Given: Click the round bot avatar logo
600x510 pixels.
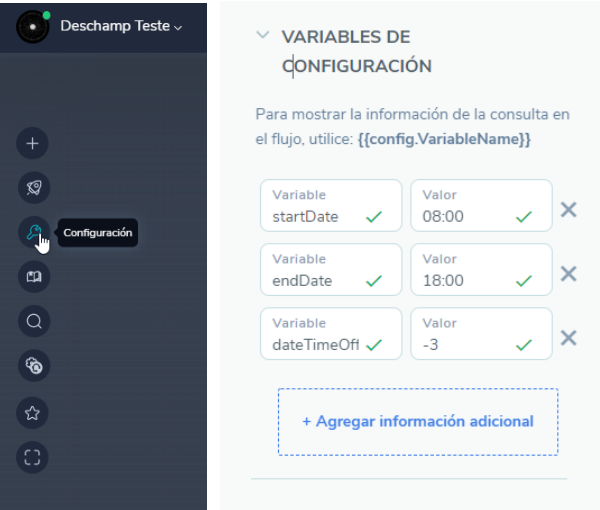Looking at the screenshot, I should tap(33, 27).
